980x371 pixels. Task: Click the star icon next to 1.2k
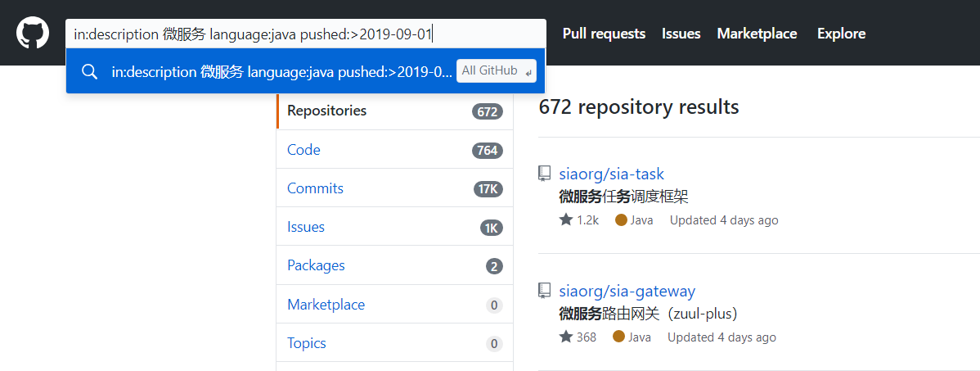tap(566, 219)
